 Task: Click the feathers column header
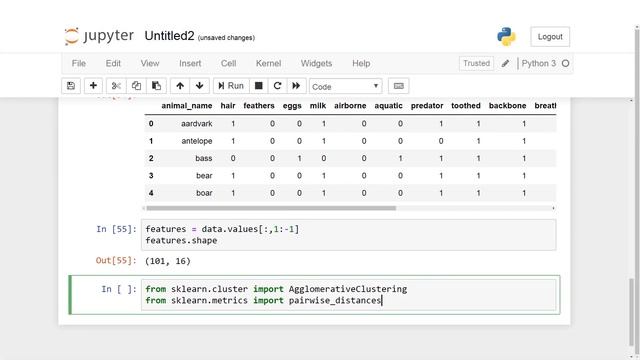tap(259, 106)
